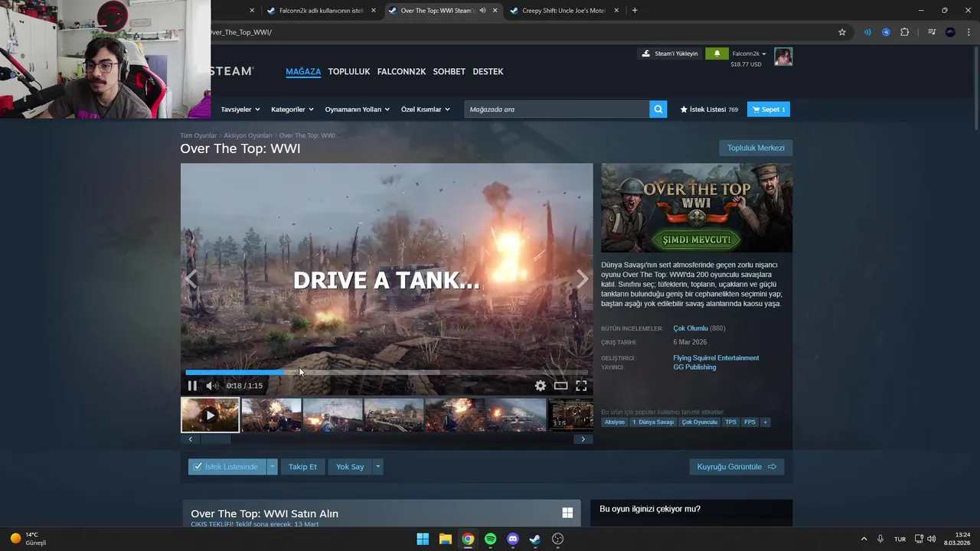This screenshot has height=551, width=980.
Task: Toggle Takip Et to follow the game
Action: (302, 467)
